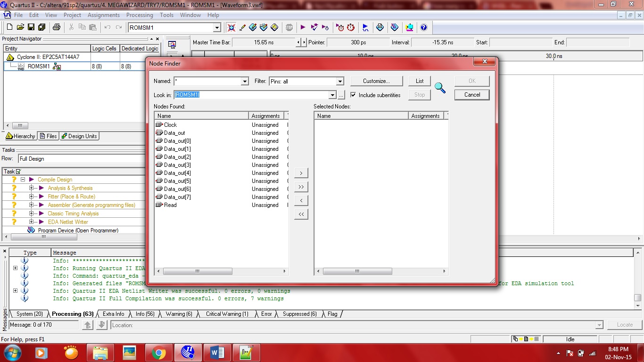
Task: Open the Filter dropdown showing Pins: all
Action: pos(340,82)
